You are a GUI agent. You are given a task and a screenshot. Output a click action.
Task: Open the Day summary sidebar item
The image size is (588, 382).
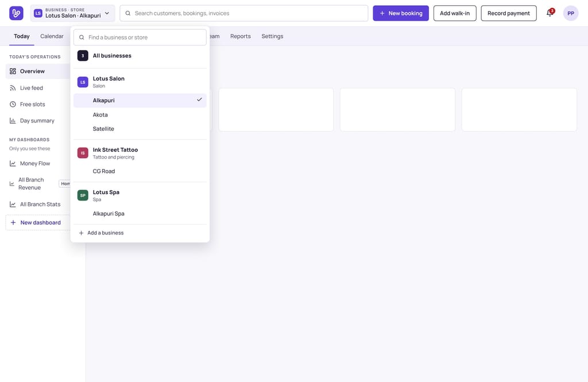38,121
